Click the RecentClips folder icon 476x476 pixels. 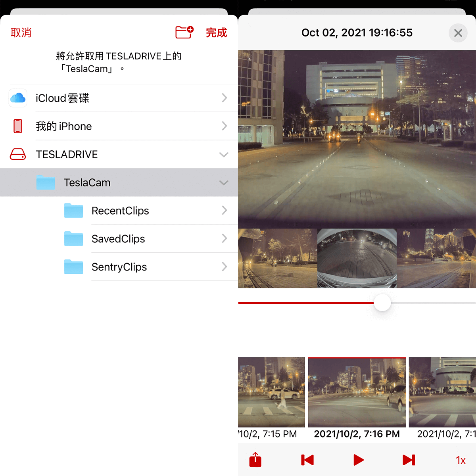tap(73, 211)
